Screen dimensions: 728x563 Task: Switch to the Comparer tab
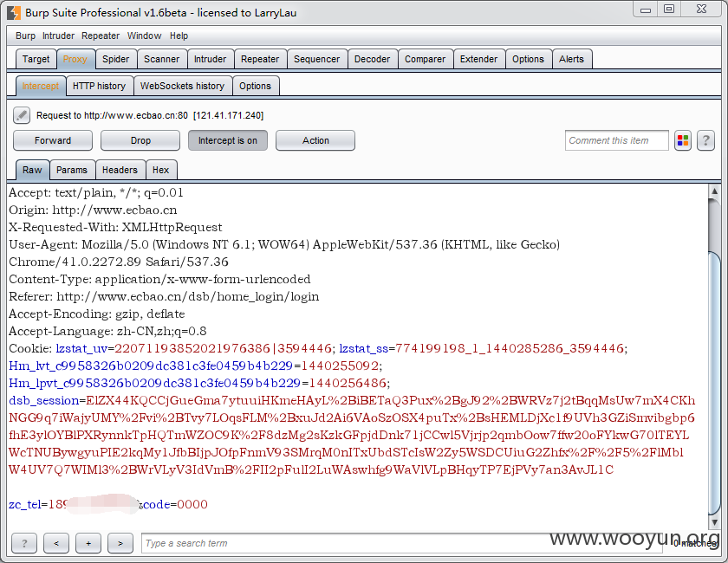tap(425, 59)
